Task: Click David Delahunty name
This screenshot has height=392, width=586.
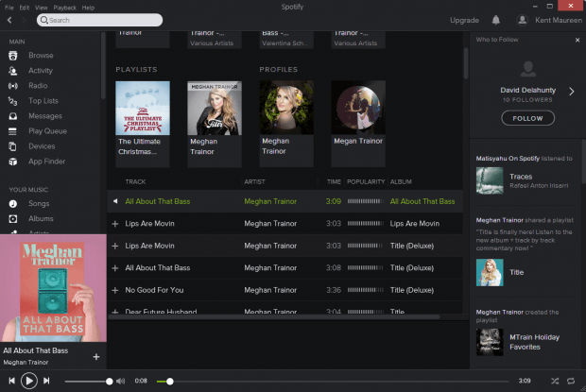Action: [x=527, y=90]
